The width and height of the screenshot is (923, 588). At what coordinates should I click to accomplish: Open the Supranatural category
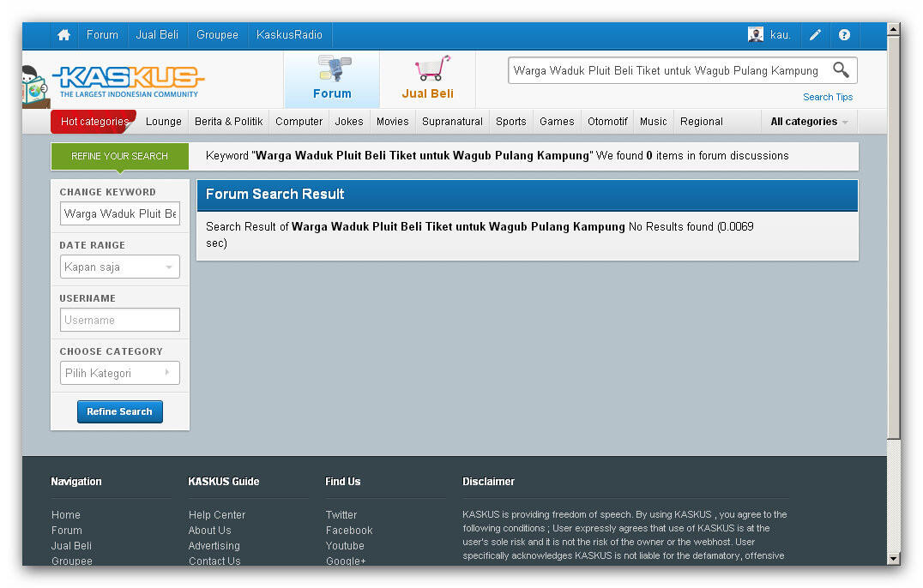pos(452,122)
